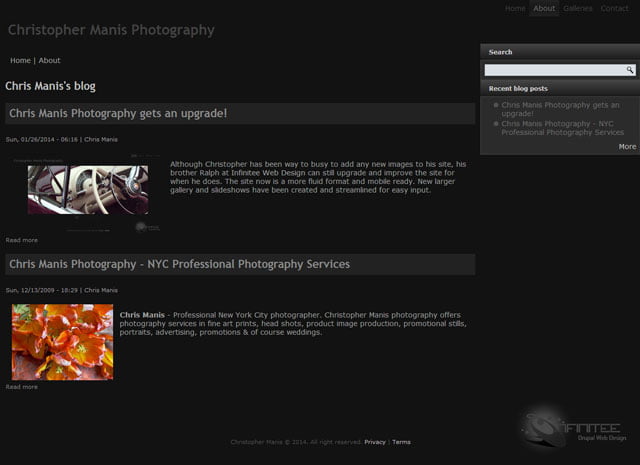Open the 'gets an upgrade!' post heading

(x=118, y=114)
